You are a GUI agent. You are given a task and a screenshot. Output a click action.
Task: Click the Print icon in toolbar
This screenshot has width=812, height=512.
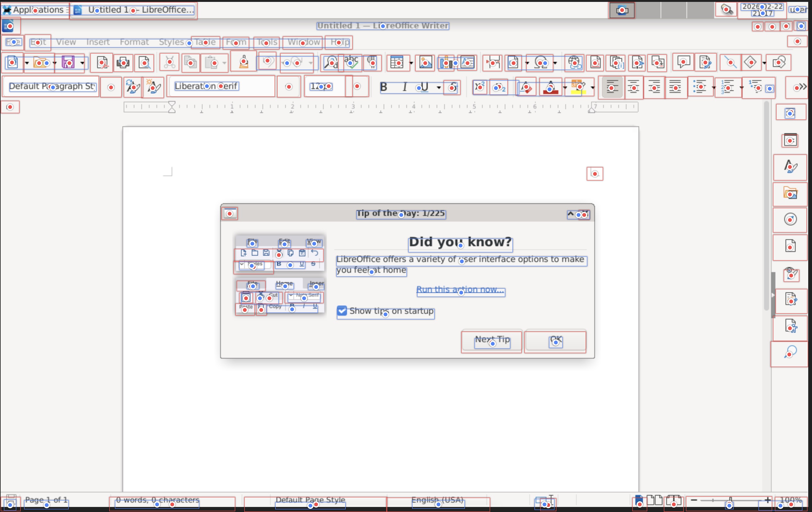(x=123, y=63)
